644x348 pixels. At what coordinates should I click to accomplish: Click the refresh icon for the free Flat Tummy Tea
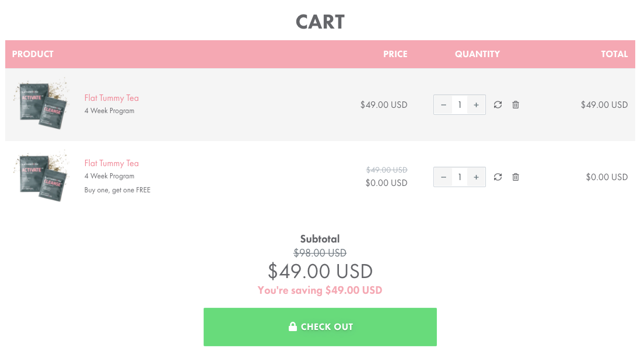498,177
